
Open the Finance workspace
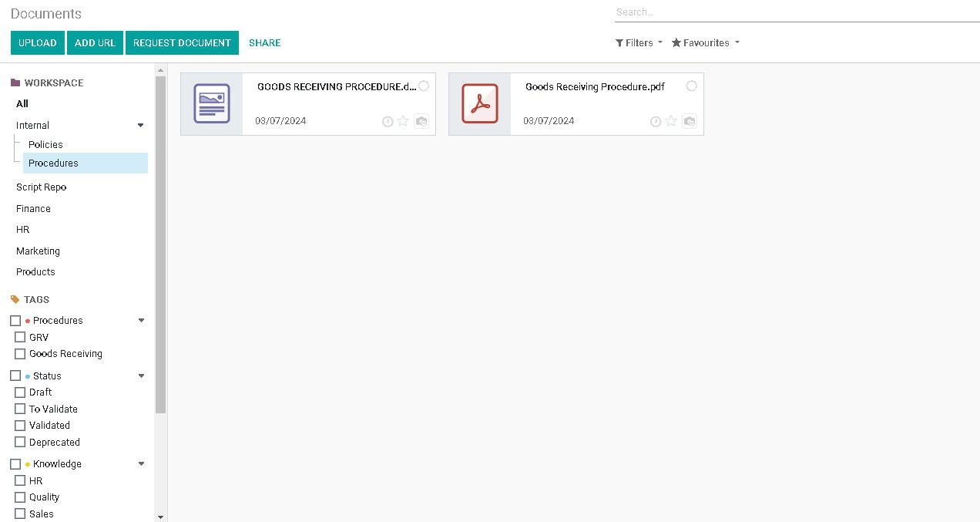33,208
